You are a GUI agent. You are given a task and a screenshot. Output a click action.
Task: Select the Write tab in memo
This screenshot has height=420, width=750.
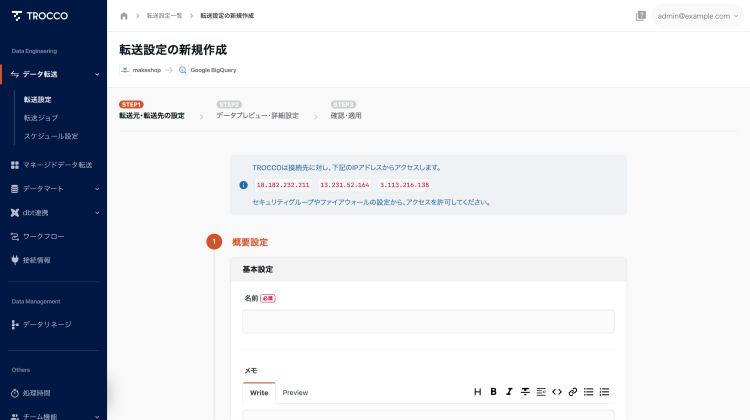tap(258, 392)
